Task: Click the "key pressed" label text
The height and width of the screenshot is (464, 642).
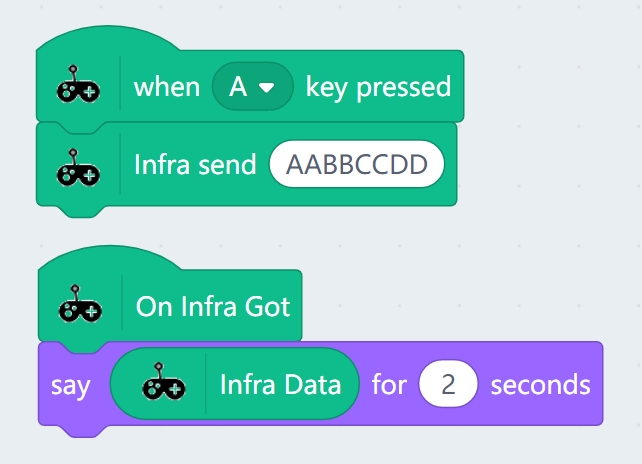Action: [x=378, y=87]
